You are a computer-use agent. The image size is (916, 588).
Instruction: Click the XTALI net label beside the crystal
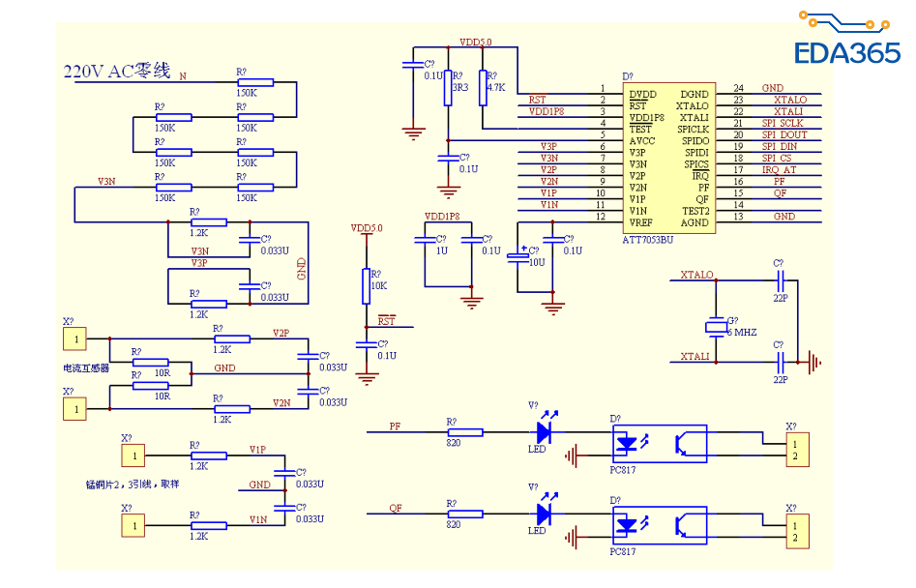click(x=694, y=356)
